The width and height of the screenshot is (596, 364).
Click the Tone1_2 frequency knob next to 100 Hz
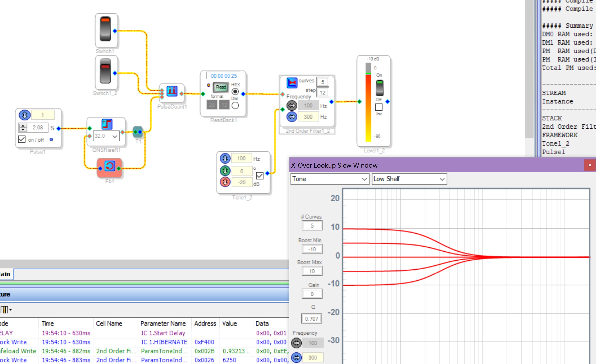coord(225,158)
